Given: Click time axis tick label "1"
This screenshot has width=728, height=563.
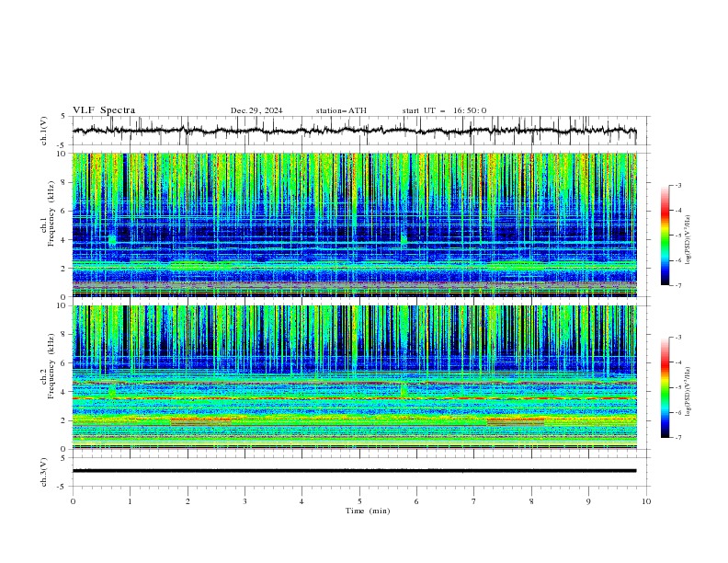Looking at the screenshot, I should point(130,501).
